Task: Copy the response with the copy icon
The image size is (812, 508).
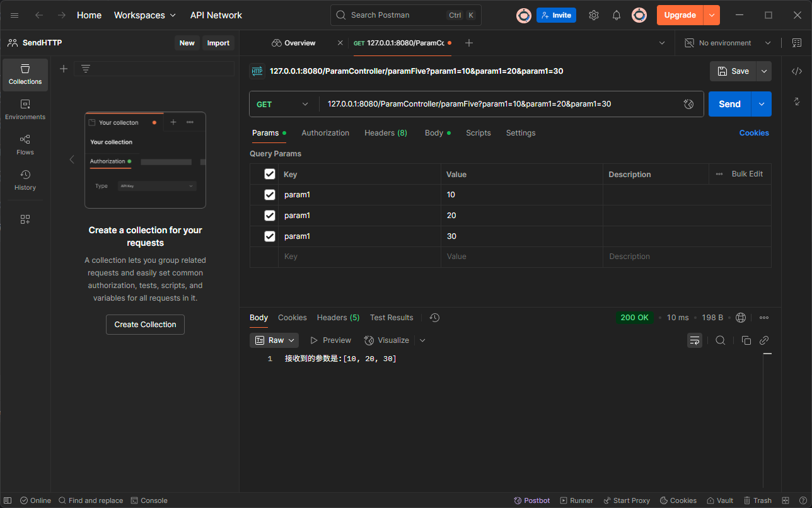Action: tap(746, 340)
